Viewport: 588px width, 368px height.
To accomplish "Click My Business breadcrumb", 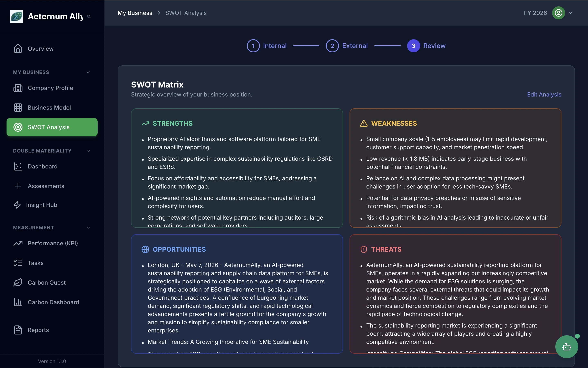I will point(135,13).
